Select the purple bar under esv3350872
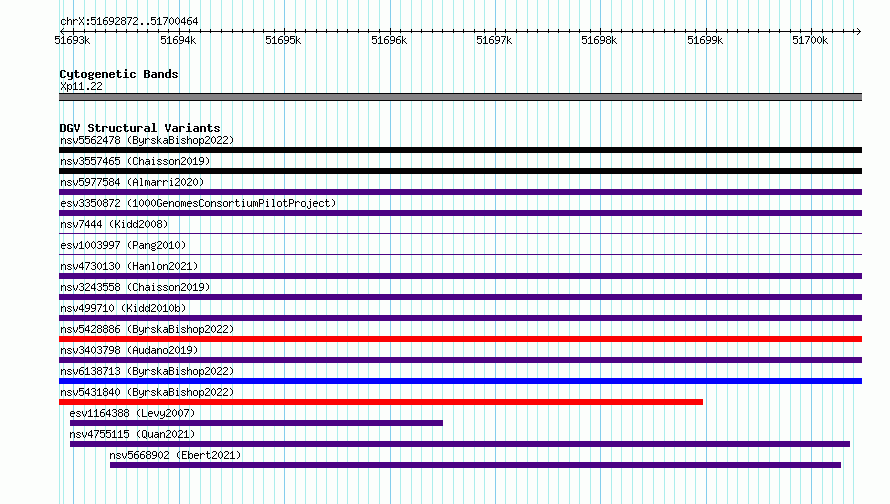The image size is (890, 504). (460, 213)
